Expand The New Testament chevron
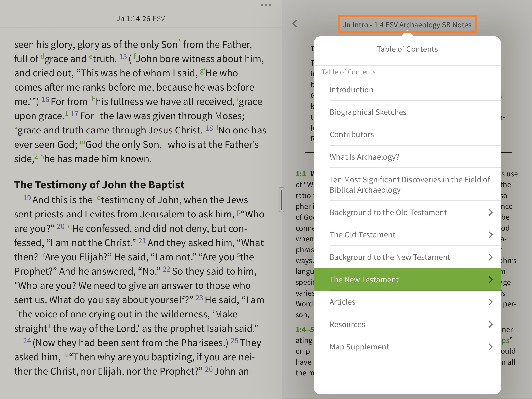 click(491, 280)
